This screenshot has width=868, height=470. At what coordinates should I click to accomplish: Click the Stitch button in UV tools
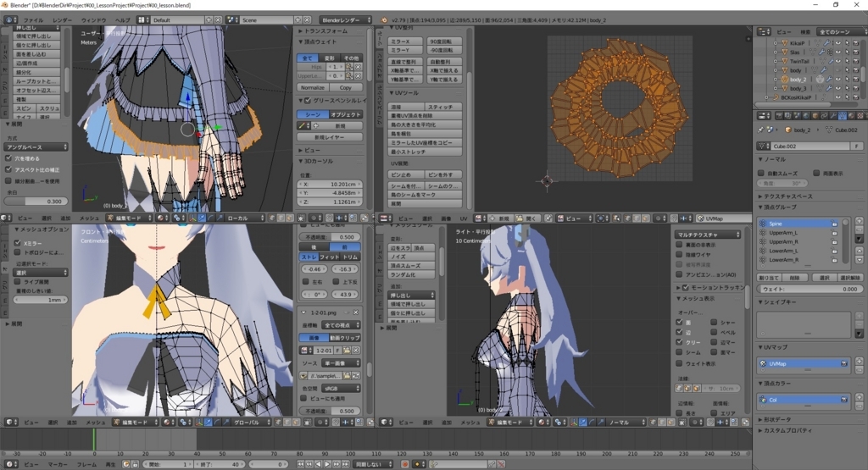pos(443,107)
